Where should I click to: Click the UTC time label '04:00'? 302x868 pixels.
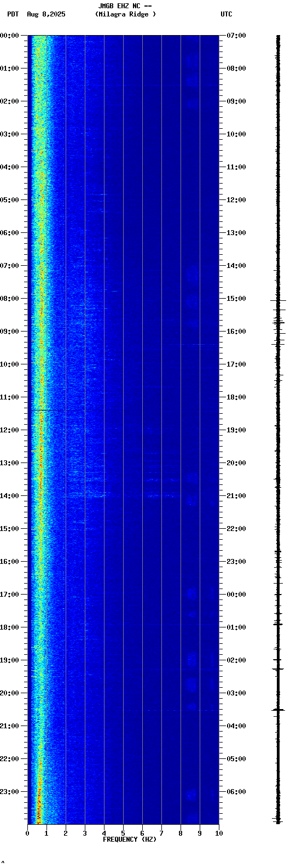236,726
